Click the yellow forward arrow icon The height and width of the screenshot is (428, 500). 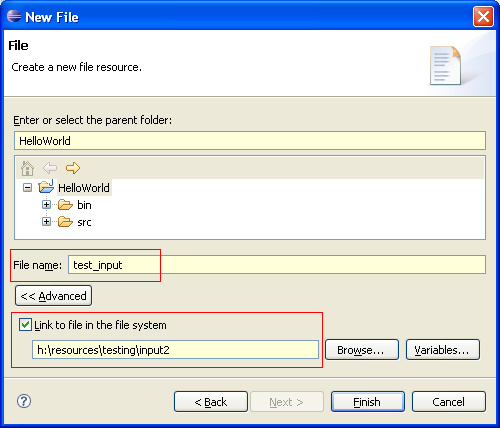coord(73,168)
